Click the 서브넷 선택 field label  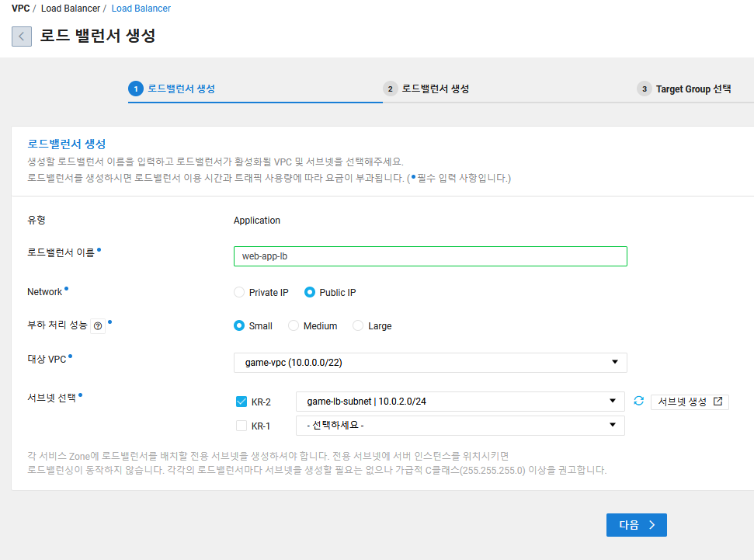[51, 398]
